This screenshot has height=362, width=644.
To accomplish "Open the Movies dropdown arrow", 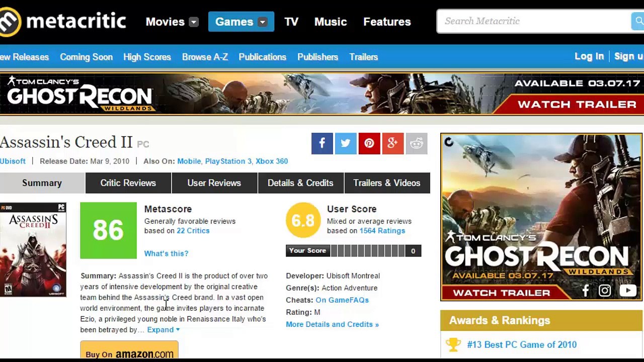I will [x=194, y=22].
